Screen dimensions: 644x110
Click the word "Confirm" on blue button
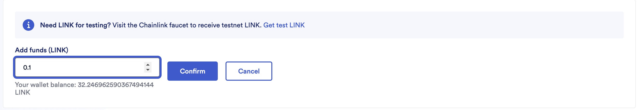192,71
